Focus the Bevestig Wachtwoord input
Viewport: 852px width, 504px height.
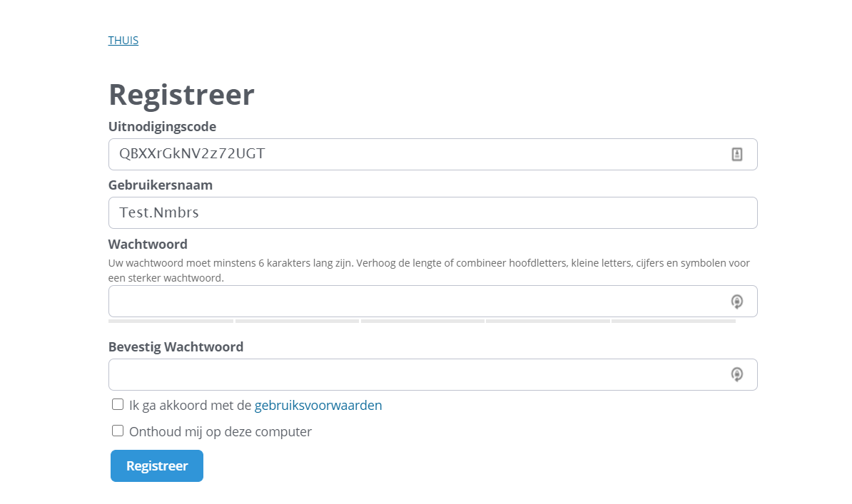click(x=414, y=374)
